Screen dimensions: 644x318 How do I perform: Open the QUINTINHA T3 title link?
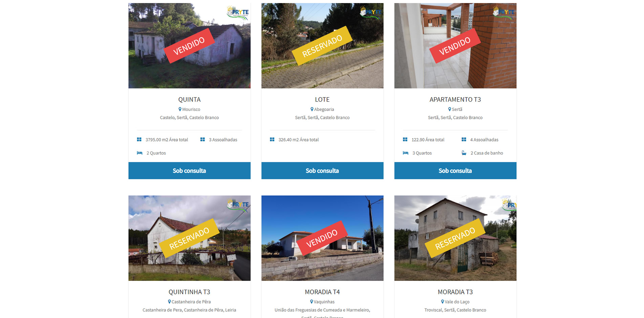coord(190,292)
